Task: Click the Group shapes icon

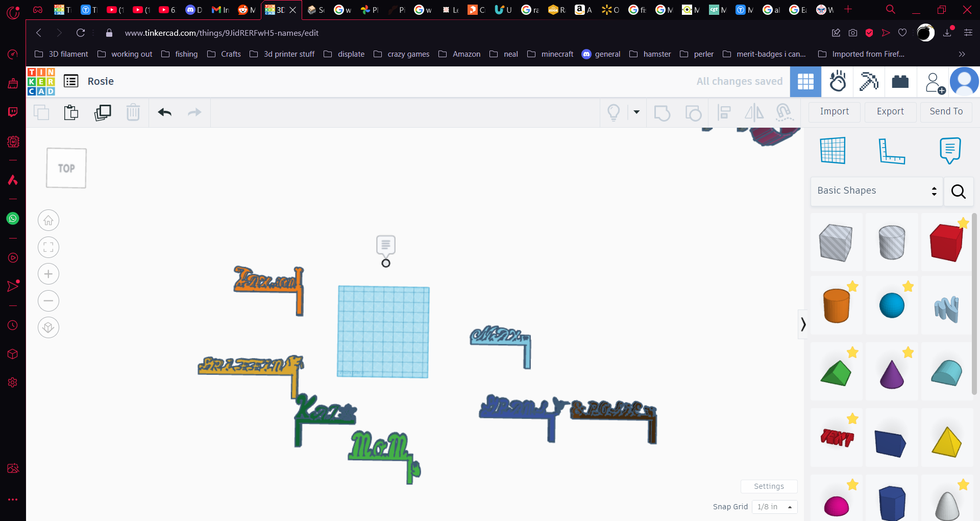Action: click(x=662, y=112)
